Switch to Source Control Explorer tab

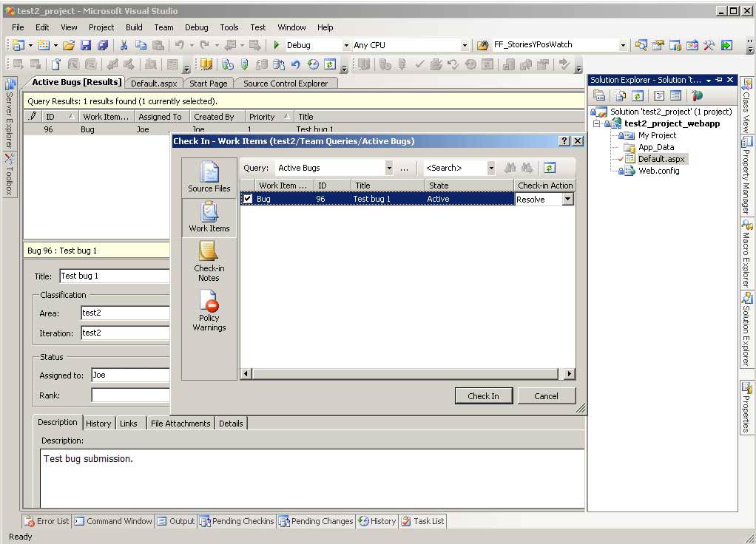(x=286, y=84)
